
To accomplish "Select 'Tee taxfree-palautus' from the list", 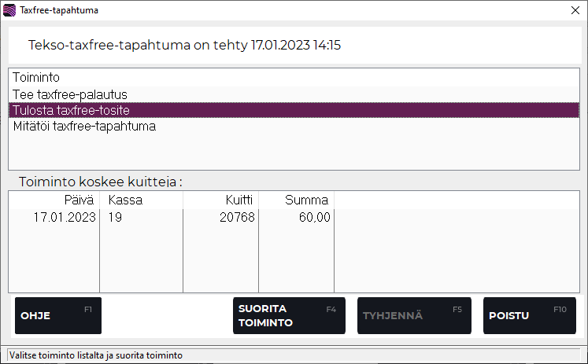I will (70, 94).
